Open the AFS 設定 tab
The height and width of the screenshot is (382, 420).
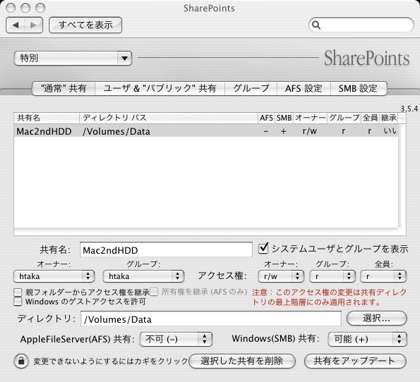click(x=303, y=88)
